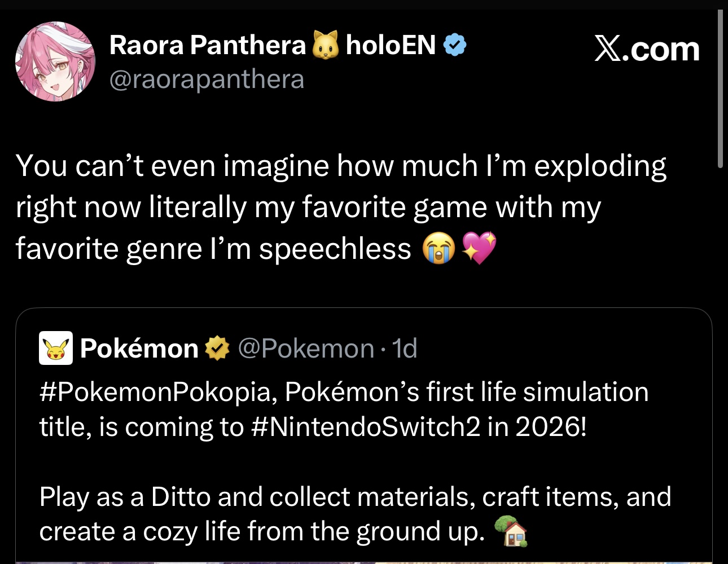728x564 pixels.
Task: Open the #NintendoSwitch2 hashtag
Action: pos(364,427)
